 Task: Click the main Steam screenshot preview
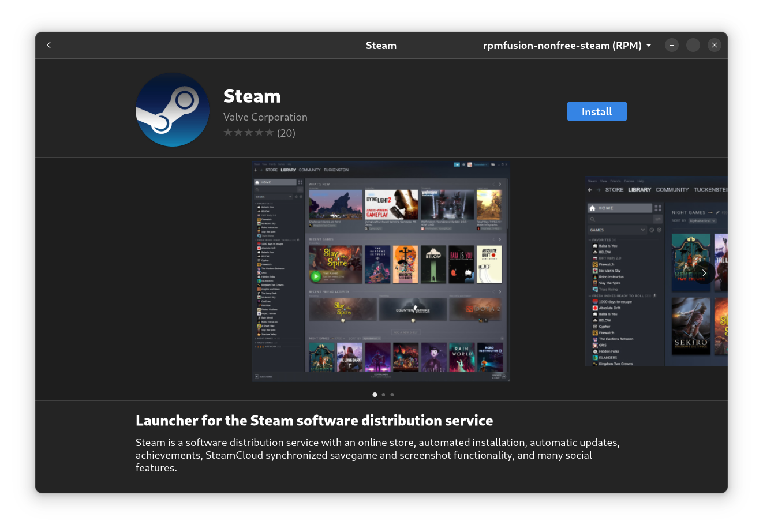click(380, 271)
